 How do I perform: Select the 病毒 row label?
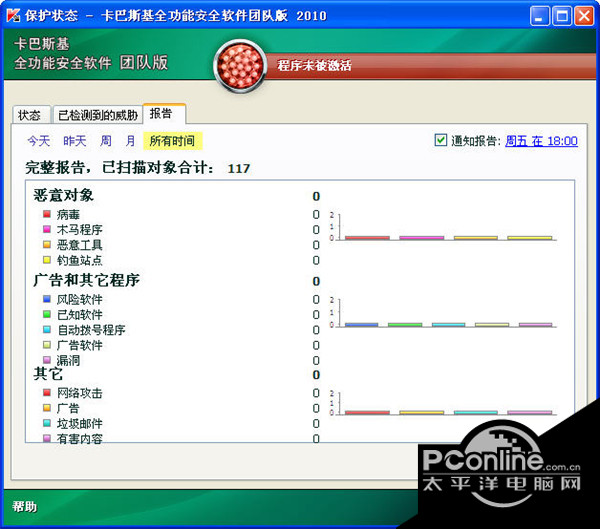[68, 214]
